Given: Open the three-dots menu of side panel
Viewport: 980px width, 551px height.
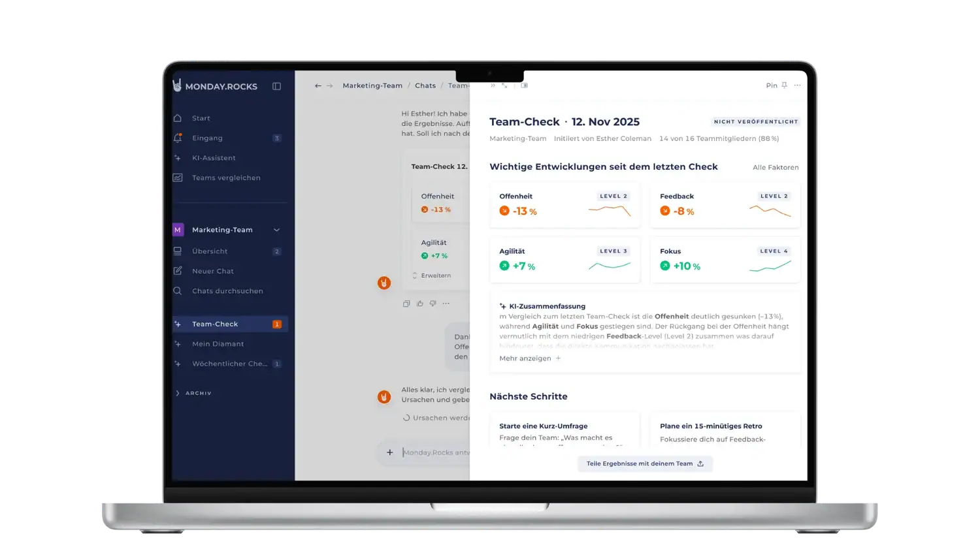Looking at the screenshot, I should [x=797, y=86].
